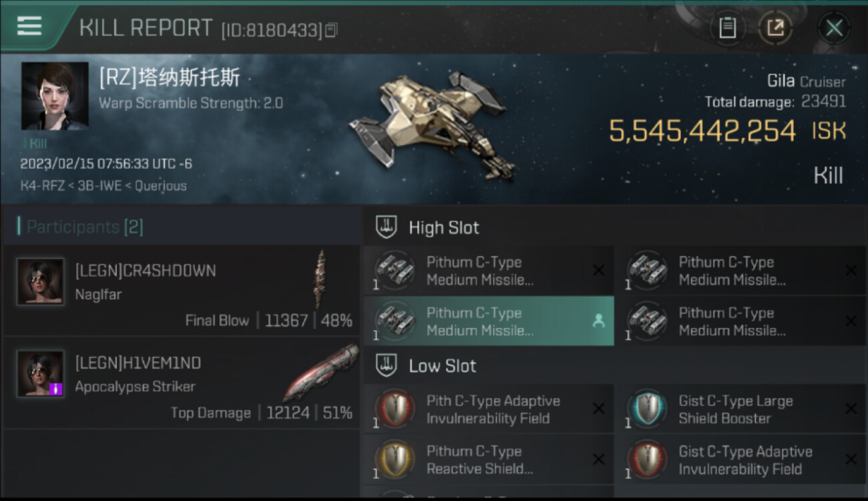868x501 pixels.
Task: Tap the person icon on highlighted module
Action: click(x=598, y=321)
